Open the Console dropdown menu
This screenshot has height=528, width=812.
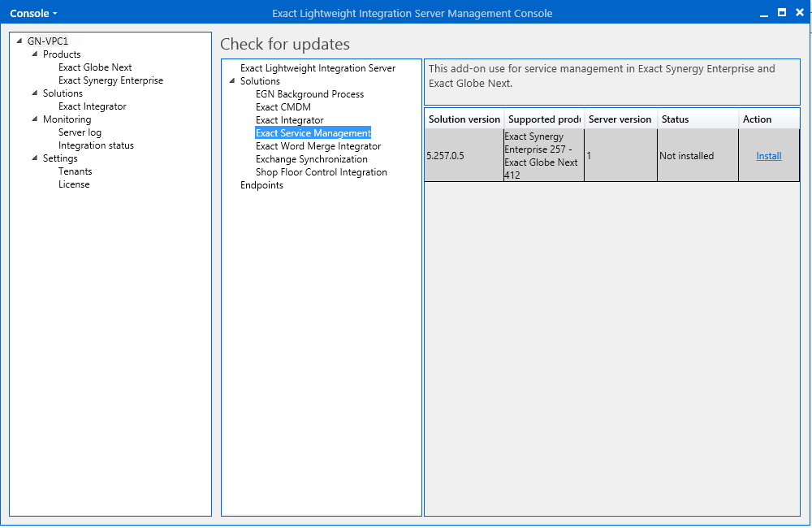33,14
